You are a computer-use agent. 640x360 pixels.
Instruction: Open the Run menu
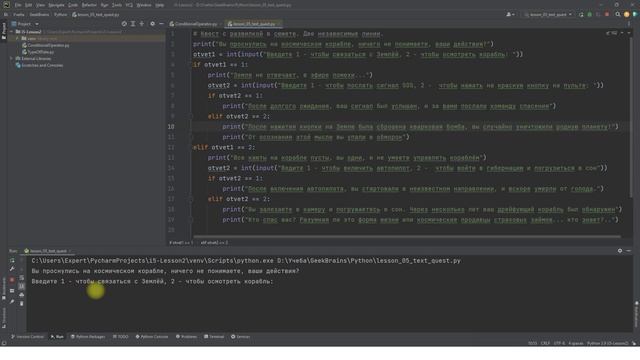pyautogui.click(x=104, y=5)
